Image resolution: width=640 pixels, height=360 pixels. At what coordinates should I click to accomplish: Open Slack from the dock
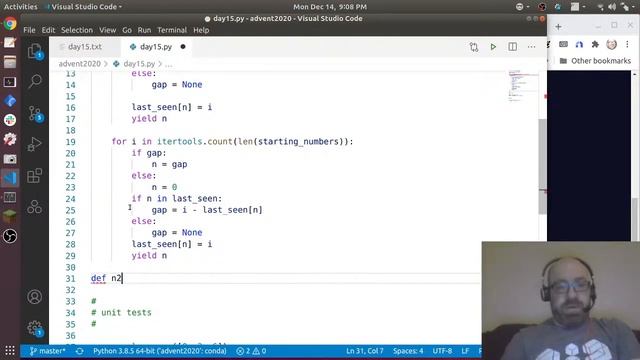point(10,120)
